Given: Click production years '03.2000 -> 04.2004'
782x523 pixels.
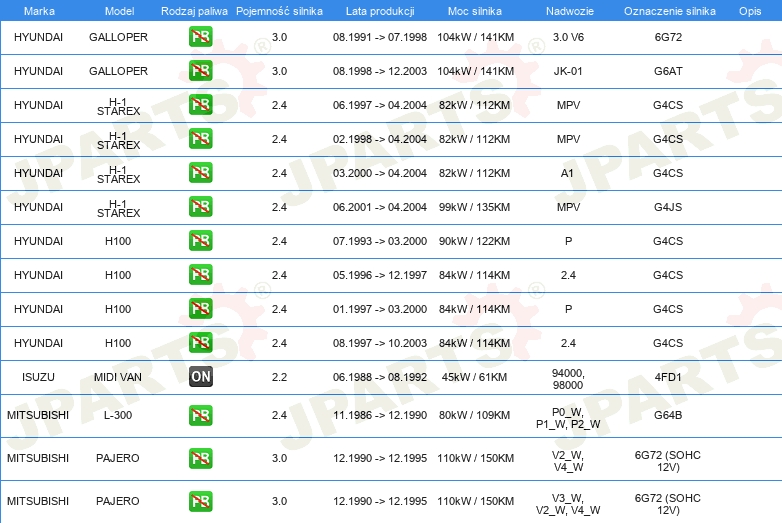Looking at the screenshot, I should (x=380, y=173).
